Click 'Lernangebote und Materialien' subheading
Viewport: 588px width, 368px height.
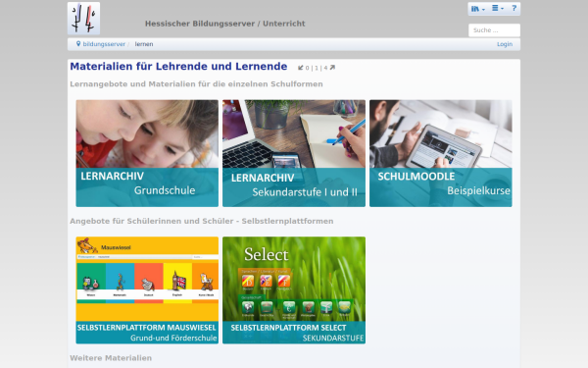point(196,84)
